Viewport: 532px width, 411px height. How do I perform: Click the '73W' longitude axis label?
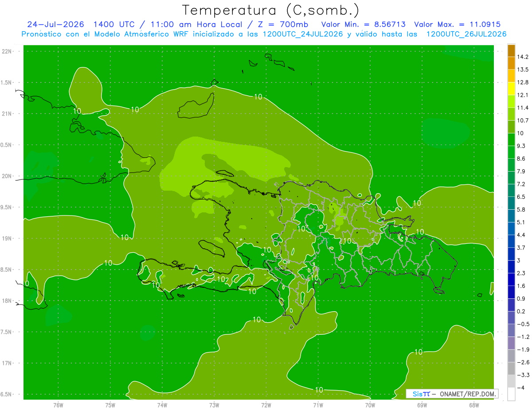pyautogui.click(x=214, y=405)
